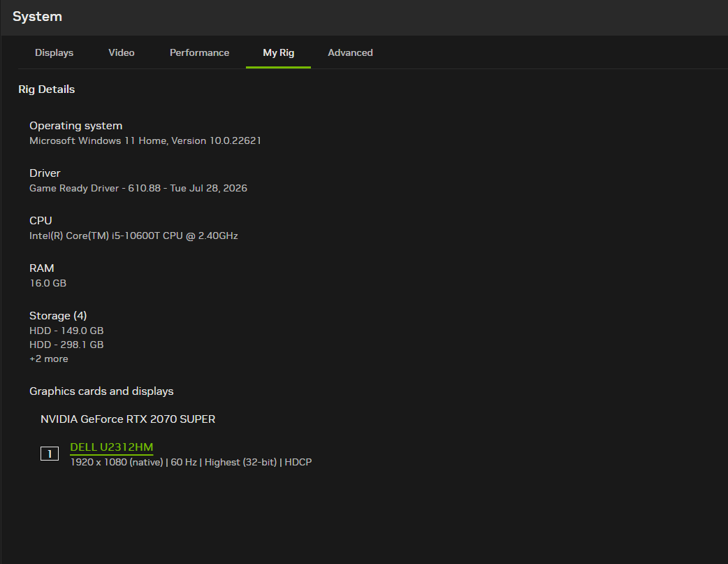Click Game Ready Driver 610.88 text
The width and height of the screenshot is (728, 564).
pyautogui.click(x=138, y=188)
